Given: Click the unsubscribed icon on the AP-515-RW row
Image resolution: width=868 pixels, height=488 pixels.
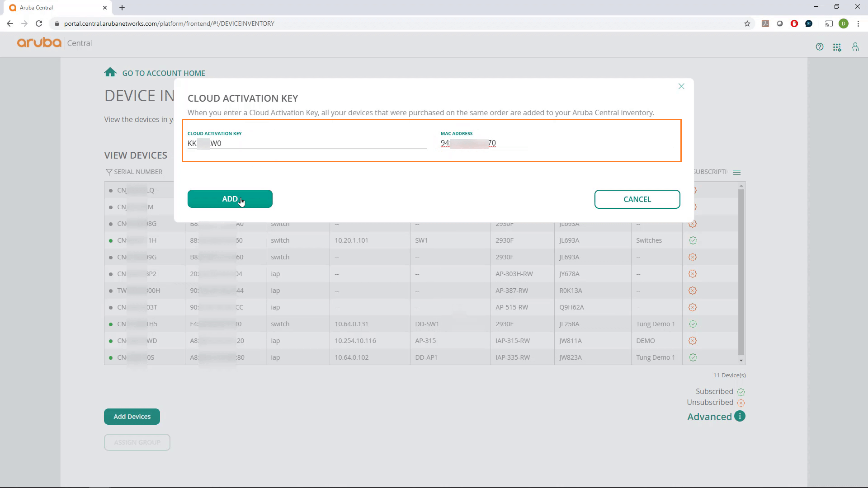Looking at the screenshot, I should coord(693,307).
